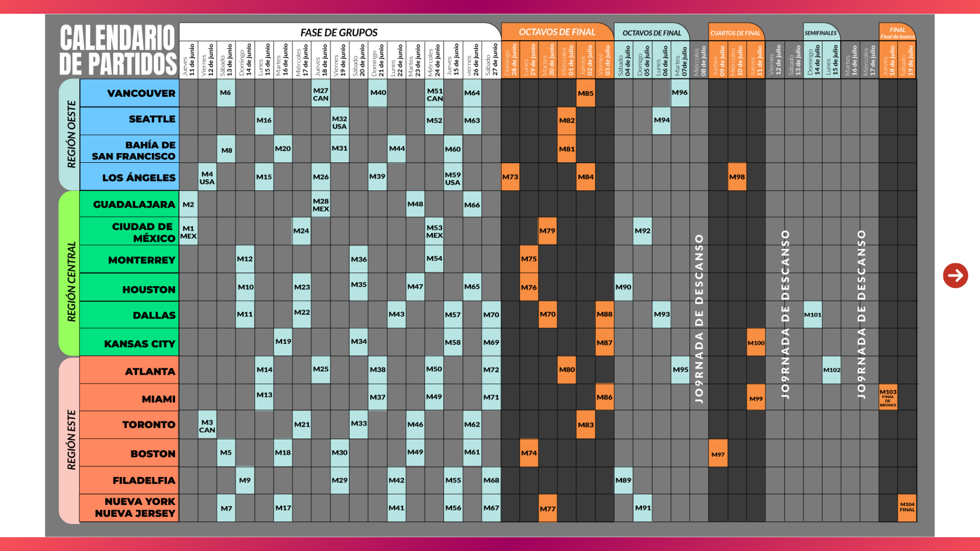Select match M102 in Atlanta row
Viewport: 980px width, 551px height.
coord(831,370)
